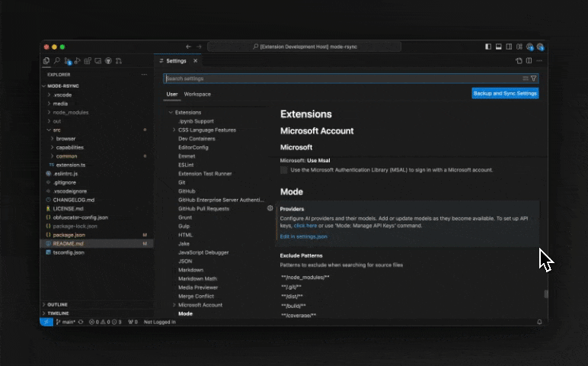Open Settings JSON file icon
This screenshot has width=588, height=366.
(x=519, y=61)
